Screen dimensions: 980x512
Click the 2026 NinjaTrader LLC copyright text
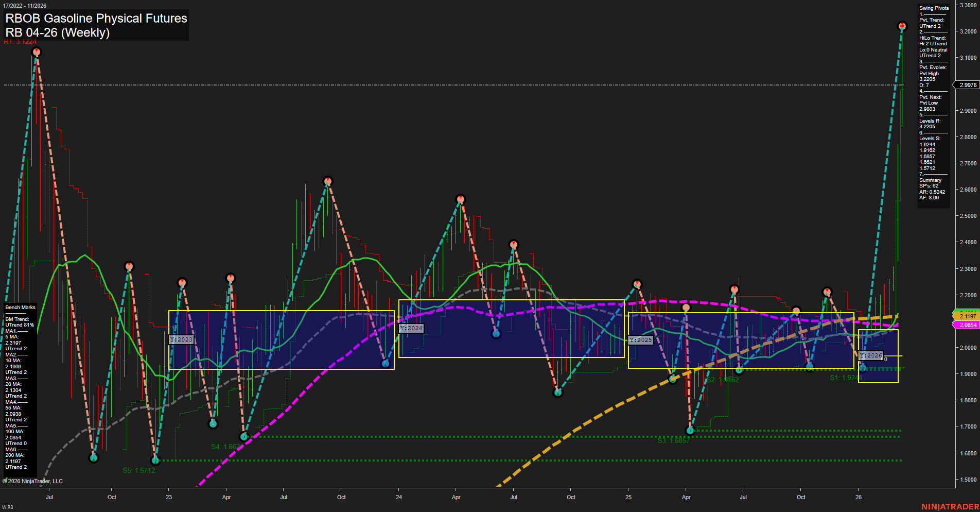33,481
